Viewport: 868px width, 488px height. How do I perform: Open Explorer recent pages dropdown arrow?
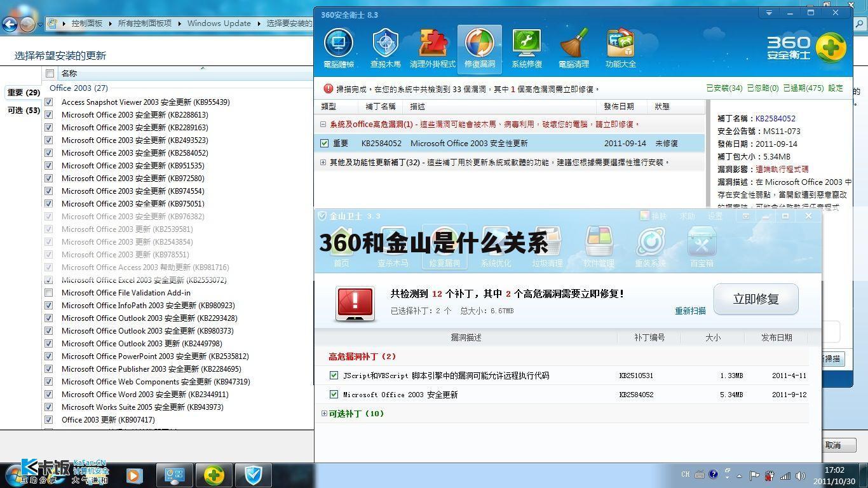[40, 24]
